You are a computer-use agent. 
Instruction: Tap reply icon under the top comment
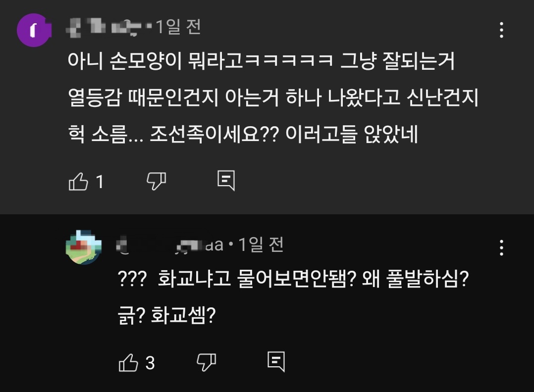coord(226,182)
